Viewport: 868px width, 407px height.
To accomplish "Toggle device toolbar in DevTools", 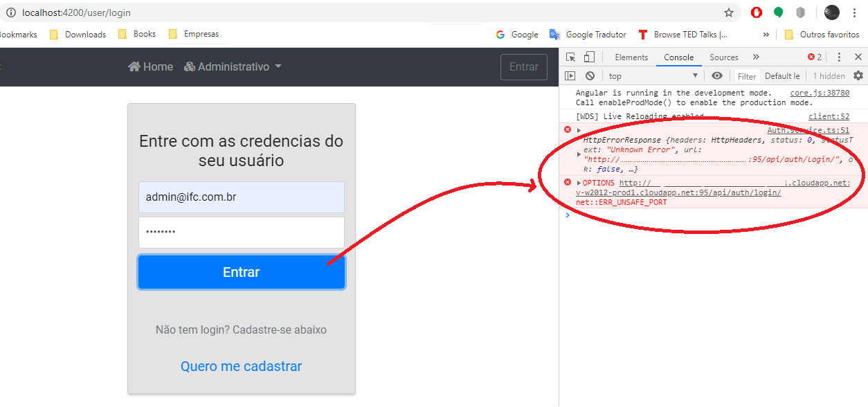I will coord(590,57).
